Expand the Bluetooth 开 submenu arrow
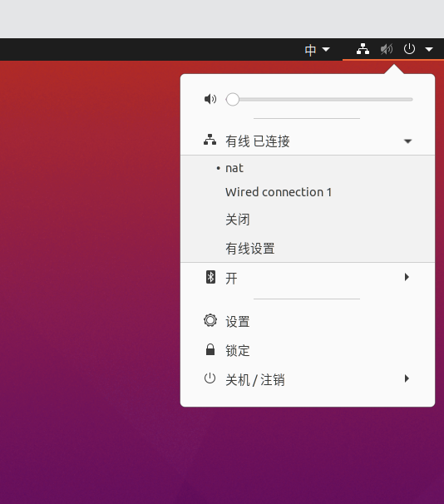Image resolution: width=444 pixels, height=504 pixels. [407, 277]
